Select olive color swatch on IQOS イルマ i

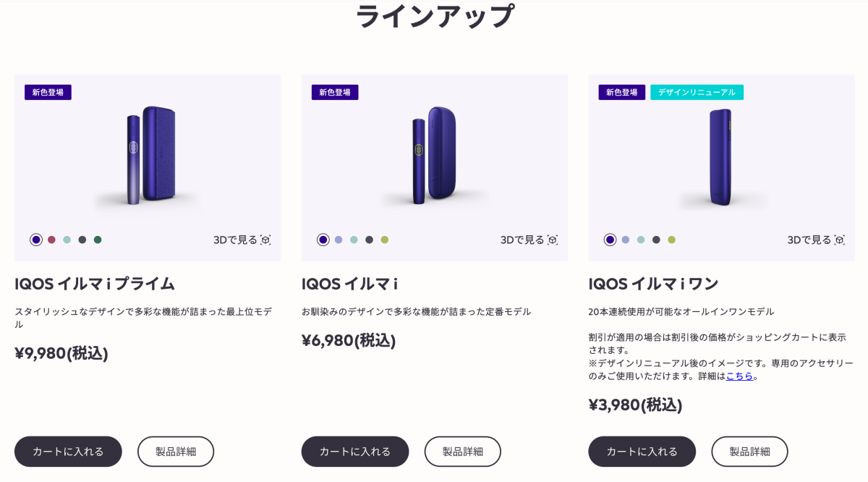tap(383, 239)
